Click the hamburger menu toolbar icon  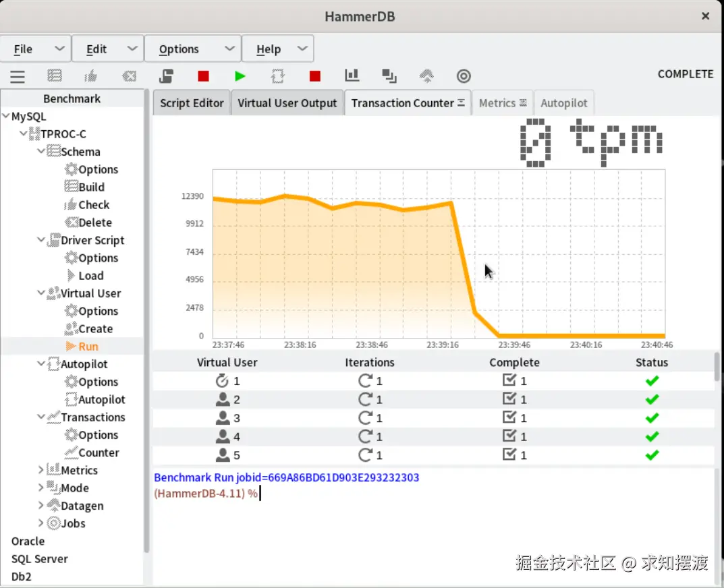point(18,76)
